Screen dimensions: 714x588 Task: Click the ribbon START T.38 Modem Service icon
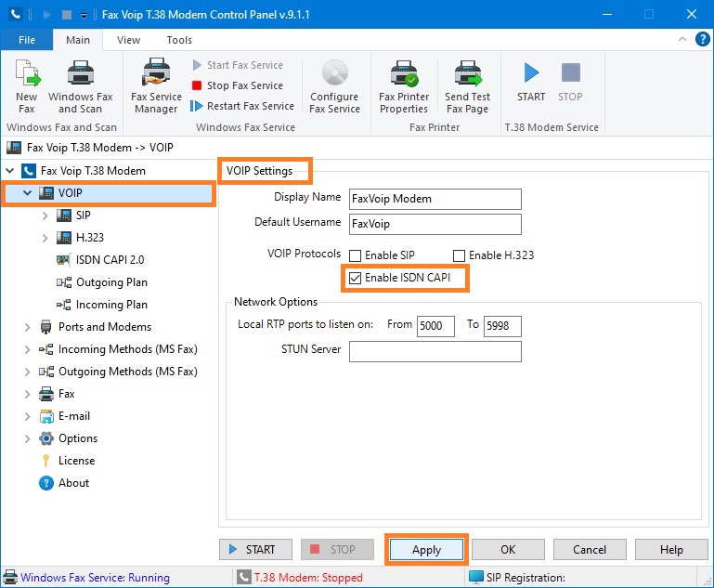tap(531, 81)
